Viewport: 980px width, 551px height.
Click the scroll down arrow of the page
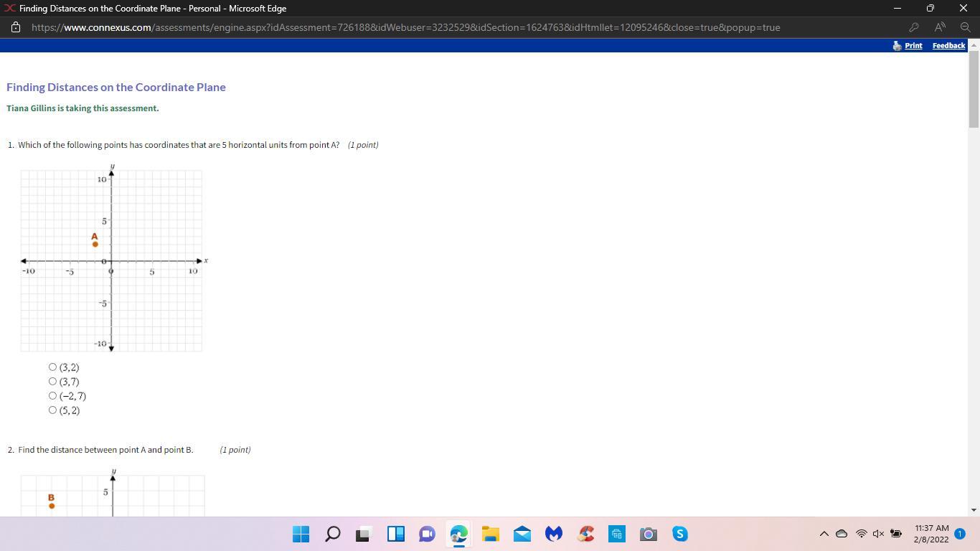pyautogui.click(x=974, y=510)
